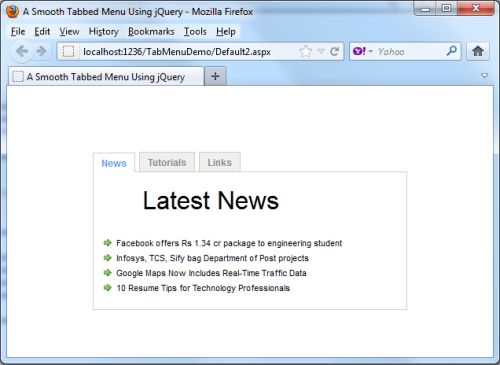Click the green arrow beside 10 Resume Tips
Image resolution: width=500 pixels, height=365 pixels.
click(107, 287)
